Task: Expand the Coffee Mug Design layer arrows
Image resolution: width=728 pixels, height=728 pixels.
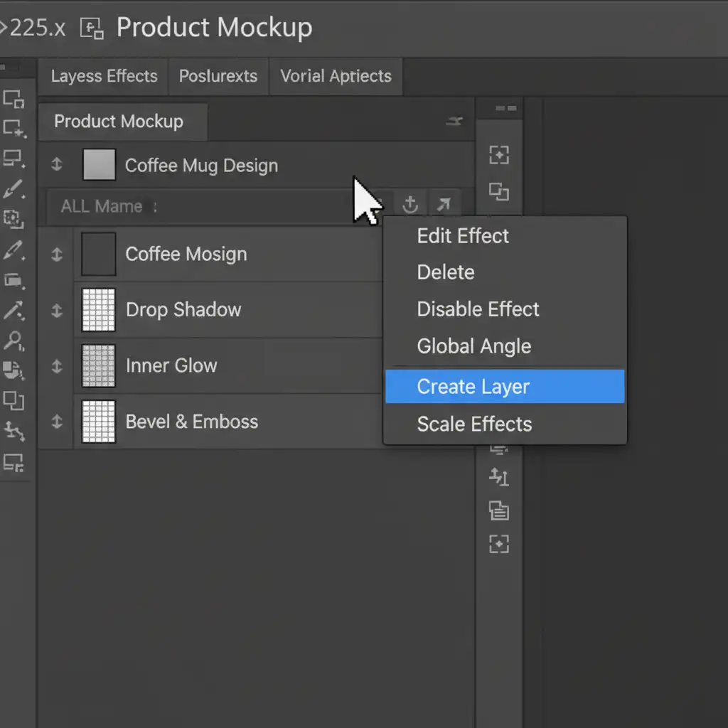Action: pos(57,165)
